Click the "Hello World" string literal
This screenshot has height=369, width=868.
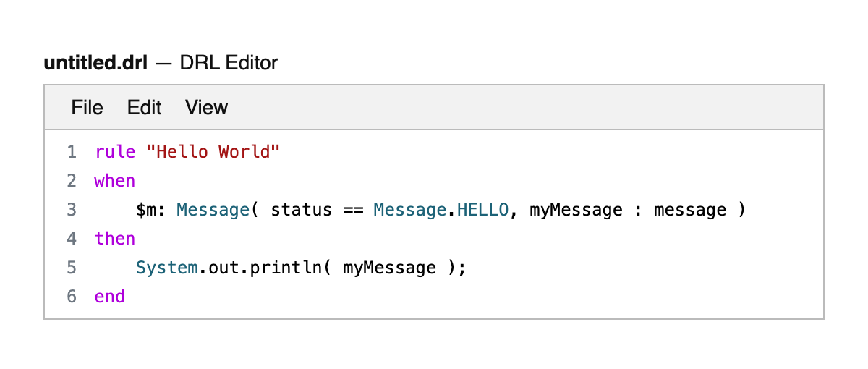(213, 152)
